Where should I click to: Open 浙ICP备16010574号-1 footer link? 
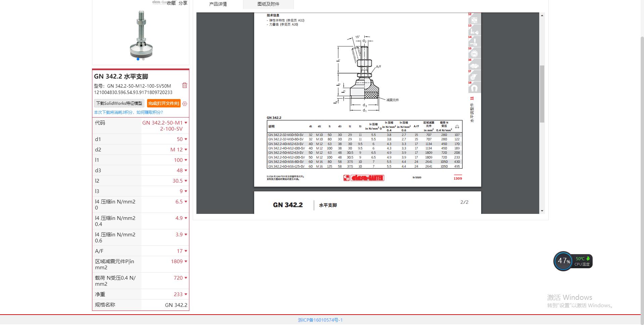pos(320,320)
